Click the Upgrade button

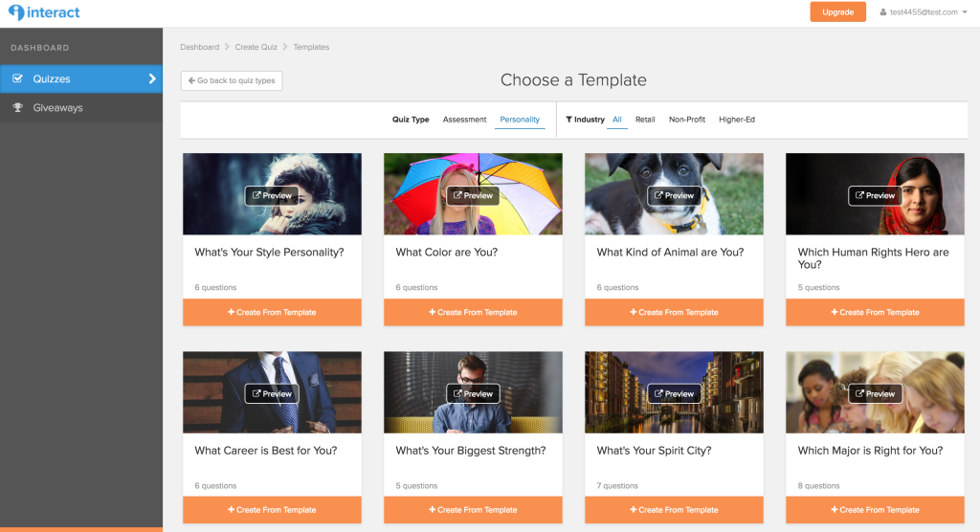click(837, 11)
